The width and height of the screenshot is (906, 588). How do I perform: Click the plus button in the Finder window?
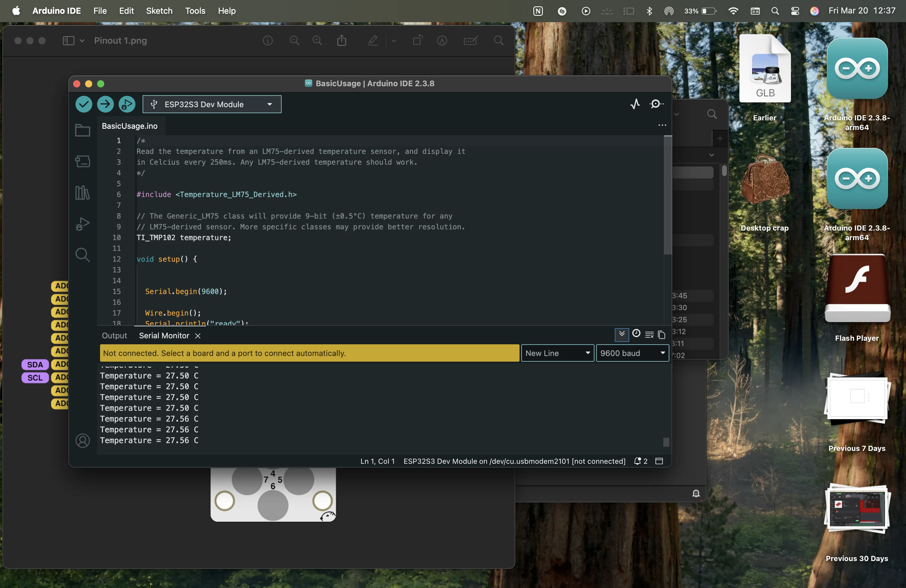720,138
